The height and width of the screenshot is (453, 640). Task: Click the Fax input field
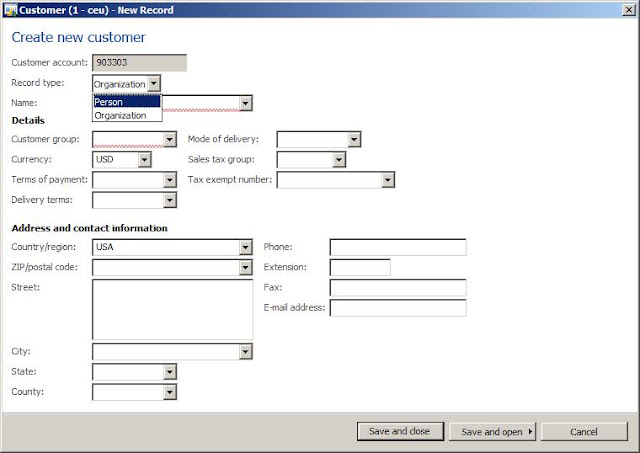tap(398, 288)
